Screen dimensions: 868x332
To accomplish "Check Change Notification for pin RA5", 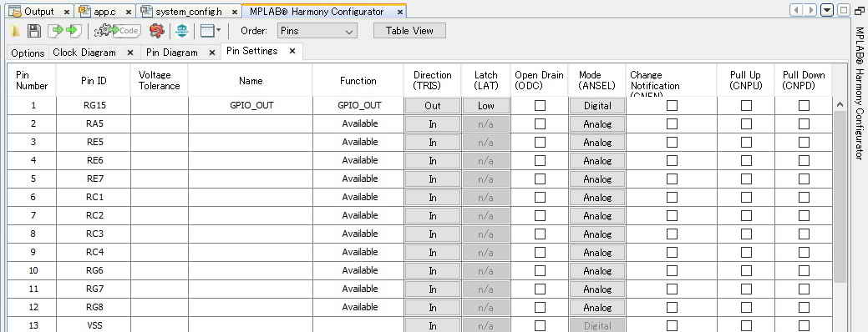I will pyautogui.click(x=672, y=123).
